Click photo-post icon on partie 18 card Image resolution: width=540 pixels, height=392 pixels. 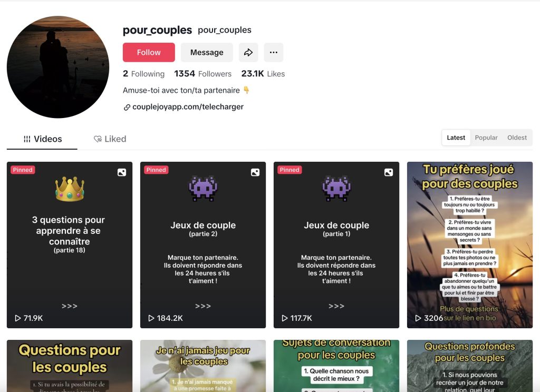(122, 172)
